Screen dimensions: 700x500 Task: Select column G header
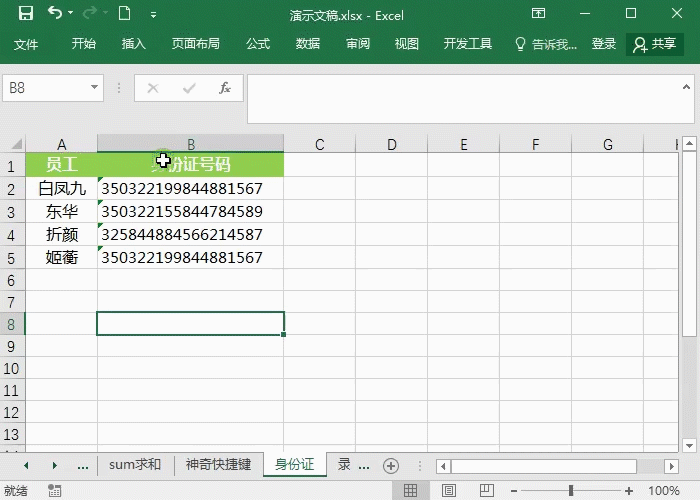[608, 144]
